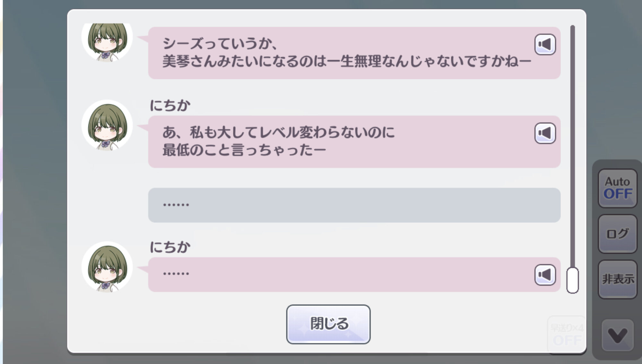Screen dimensions: 642x364
Task: Click にちか's avatar beside the 私も大して message
Action: pyautogui.click(x=107, y=125)
